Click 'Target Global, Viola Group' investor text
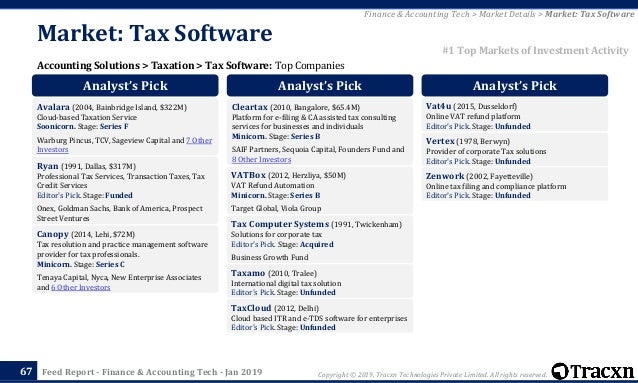This screenshot has width=638, height=383. click(x=276, y=208)
